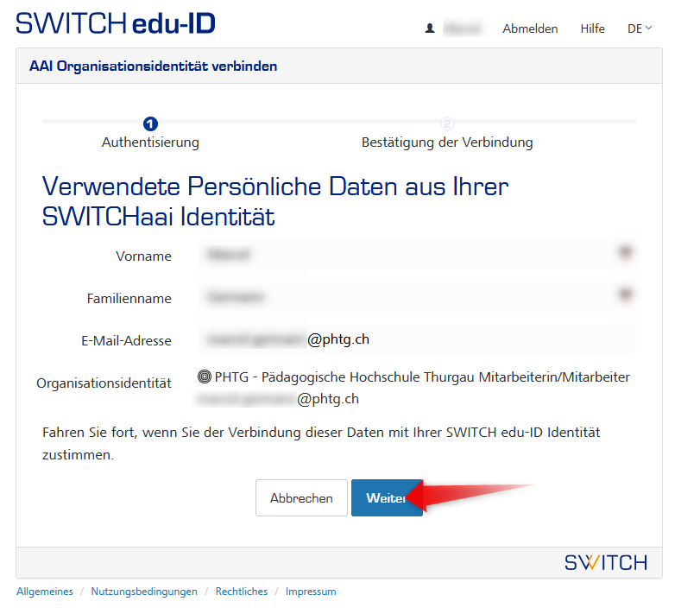Viewport: 700px width, 614px height.
Task: Click the SWITCH edu-ID logo
Action: point(116,23)
